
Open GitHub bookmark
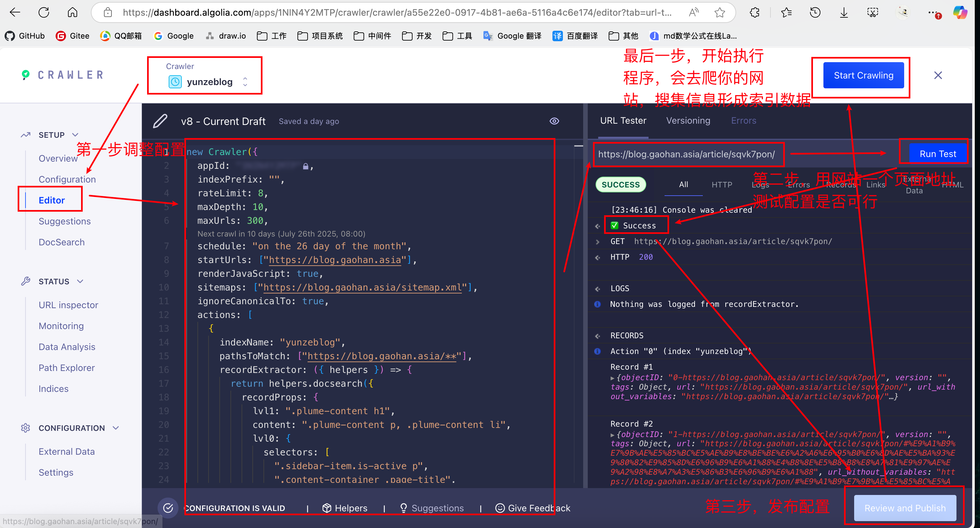[x=25, y=36]
